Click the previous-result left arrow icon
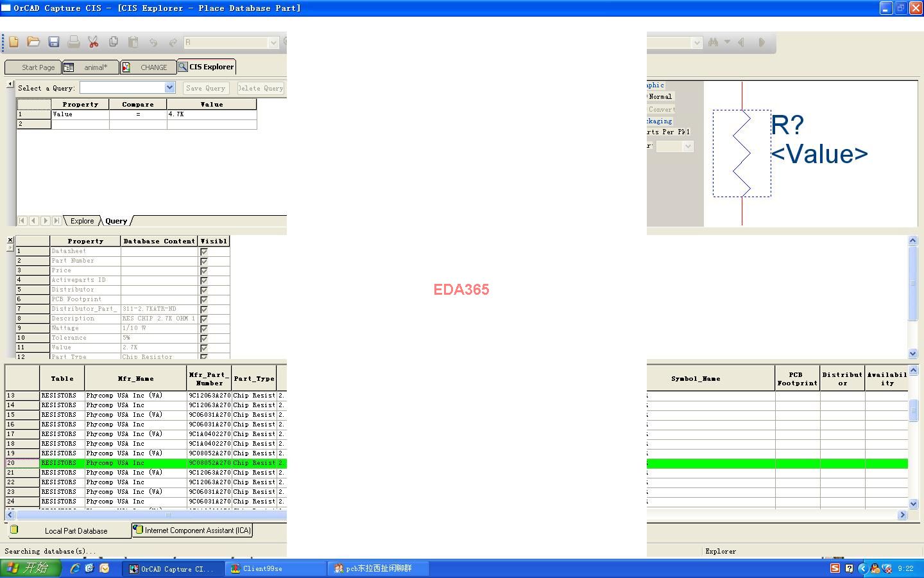Viewport: 924px width, 578px height. coord(741,42)
